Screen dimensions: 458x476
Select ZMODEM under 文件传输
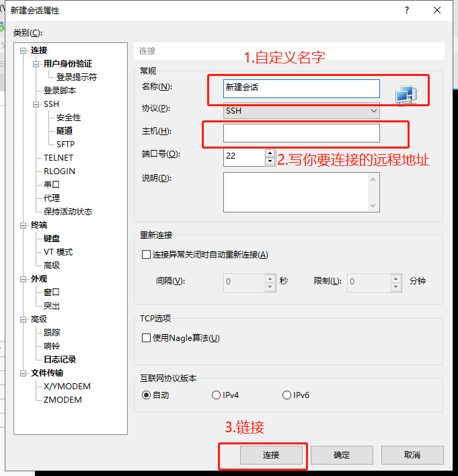pyautogui.click(x=63, y=400)
